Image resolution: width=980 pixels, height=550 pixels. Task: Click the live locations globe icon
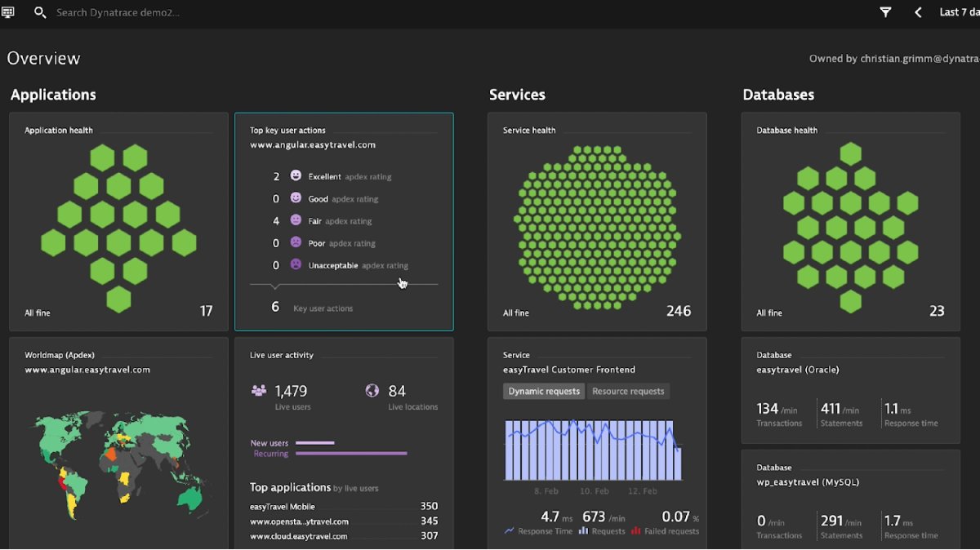point(372,391)
